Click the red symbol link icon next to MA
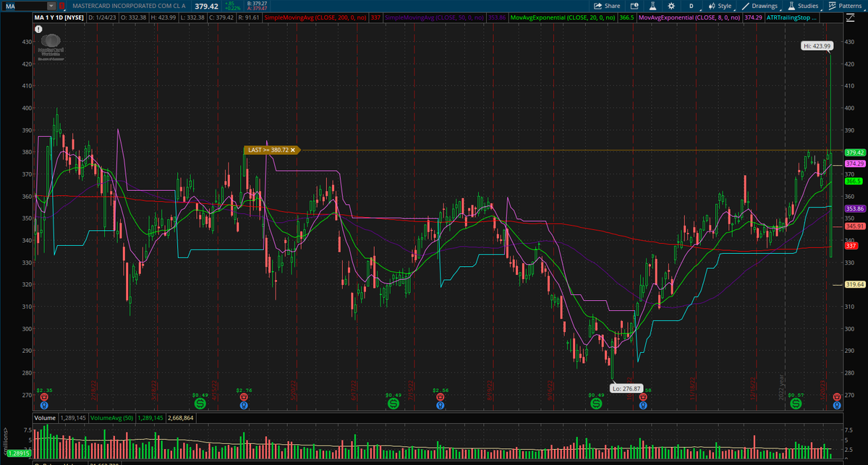The height and width of the screenshot is (465, 868). tap(62, 6)
